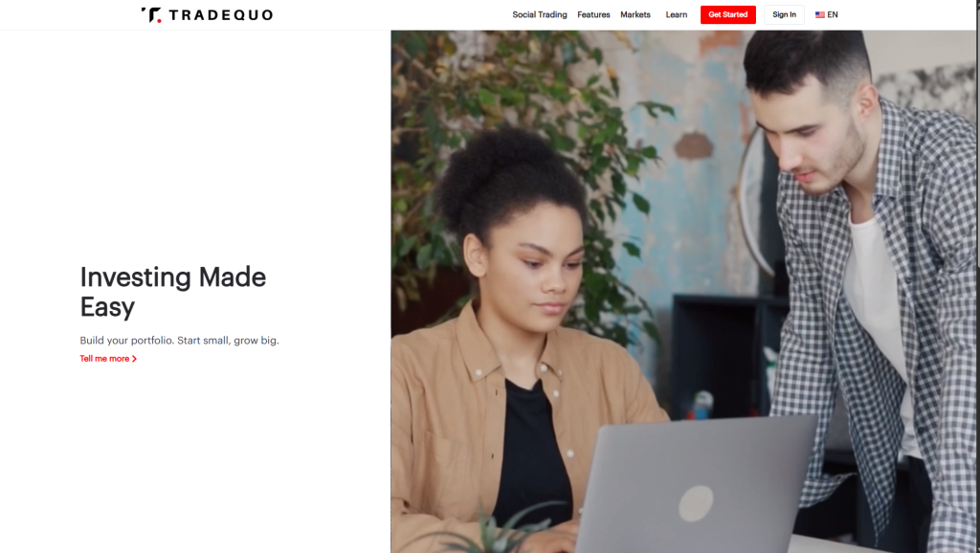Click the Sign In button

coord(785,14)
